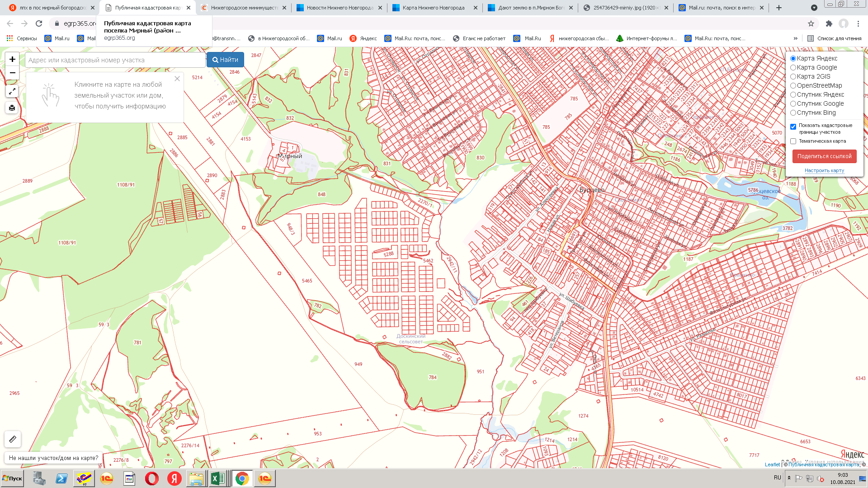The height and width of the screenshot is (488, 868).
Task: Click the print map icon
Action: pos(12,108)
